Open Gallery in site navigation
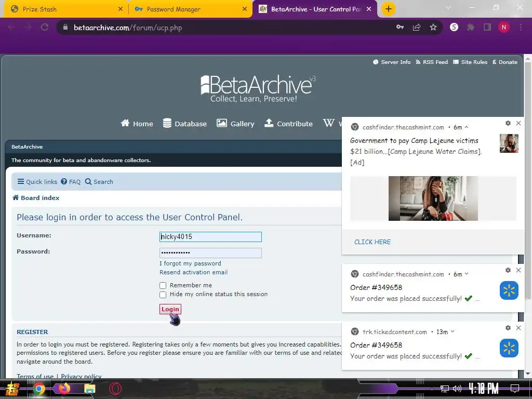The image size is (532, 399). point(235,124)
